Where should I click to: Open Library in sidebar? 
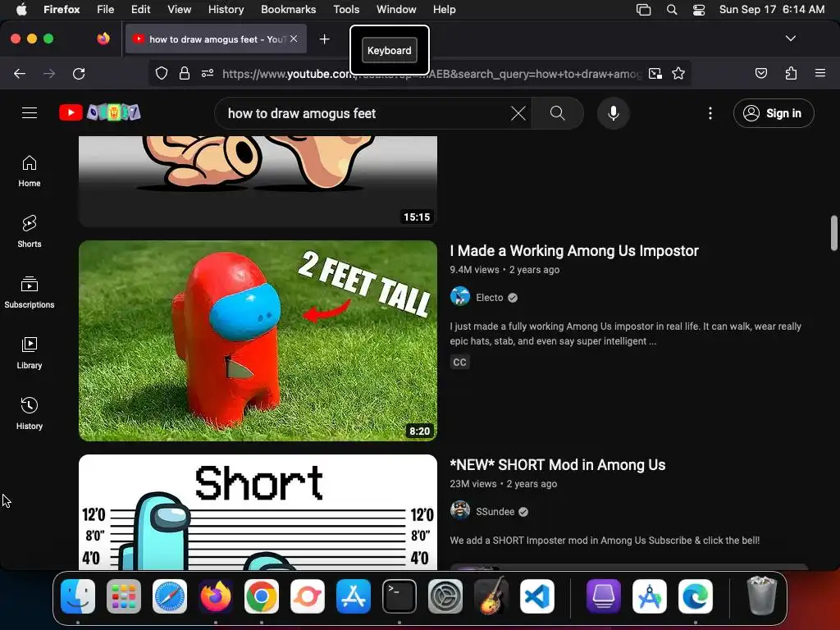point(30,353)
